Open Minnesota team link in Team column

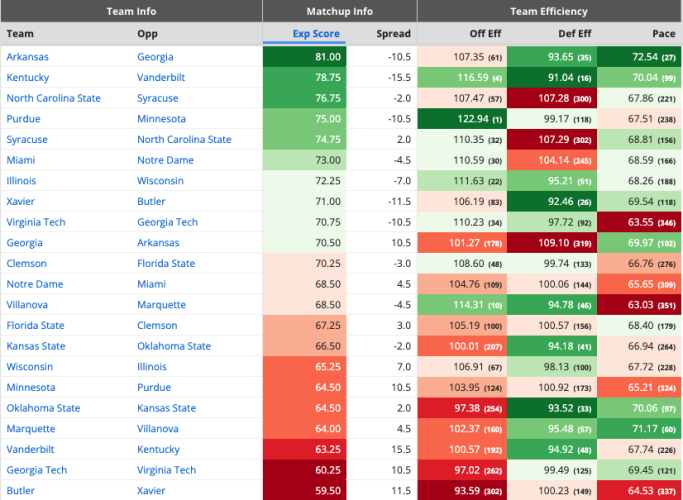click(31, 388)
